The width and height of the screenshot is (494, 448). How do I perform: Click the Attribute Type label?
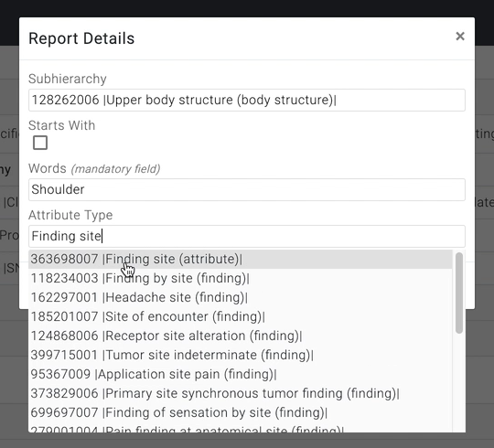click(x=70, y=216)
